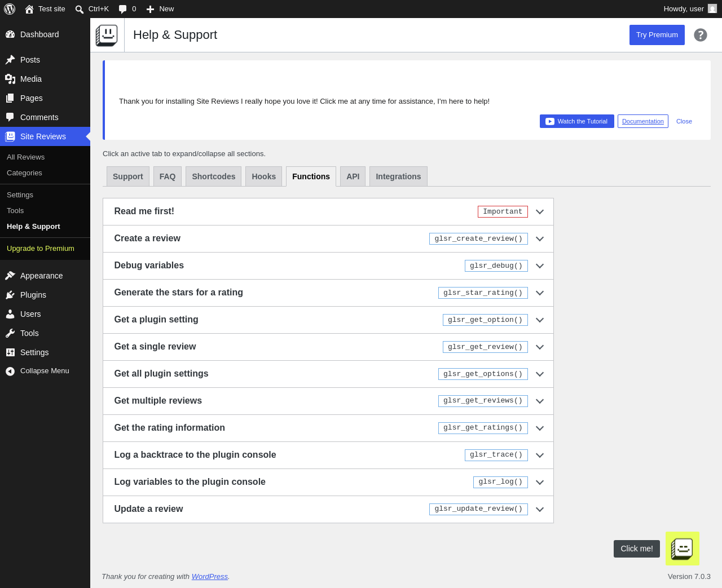Open the Hooks tab
The image size is (722, 588).
[264, 176]
